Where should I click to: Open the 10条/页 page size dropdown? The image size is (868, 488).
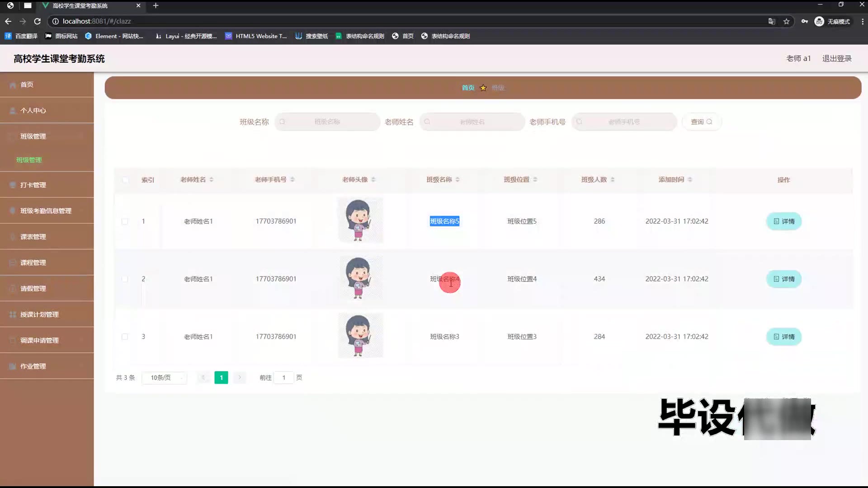[165, 378]
